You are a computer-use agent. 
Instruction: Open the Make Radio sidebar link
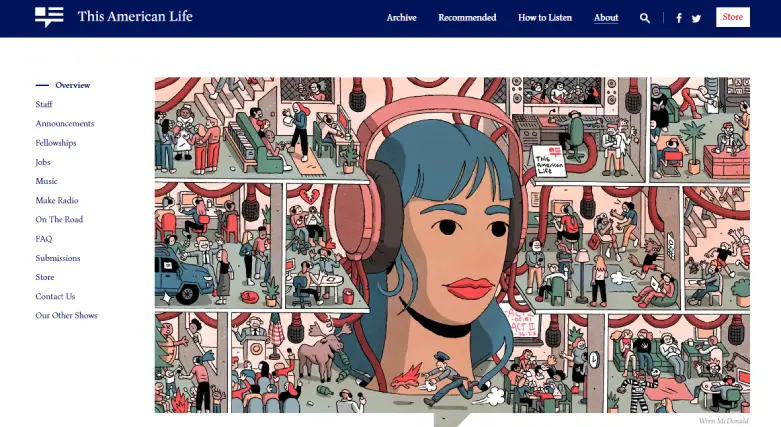point(57,200)
